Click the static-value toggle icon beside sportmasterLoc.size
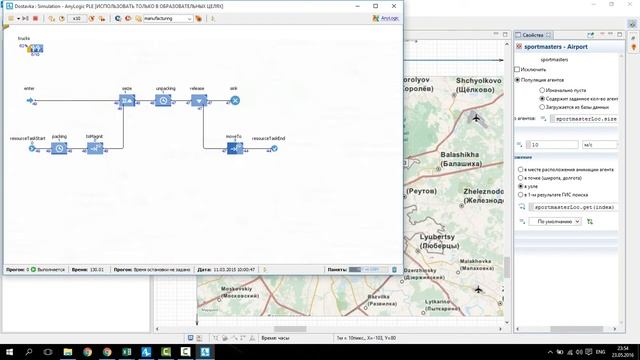The image size is (640, 360). [543, 119]
